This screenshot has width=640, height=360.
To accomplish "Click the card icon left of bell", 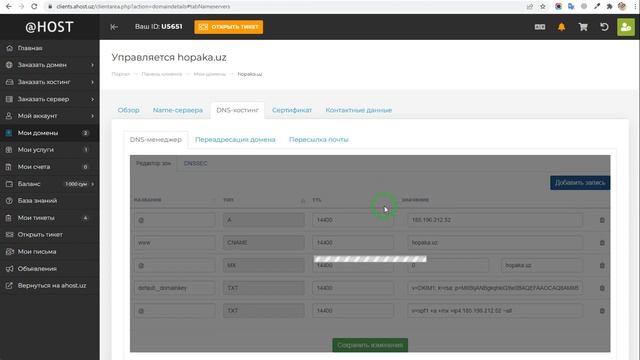I will [540, 27].
